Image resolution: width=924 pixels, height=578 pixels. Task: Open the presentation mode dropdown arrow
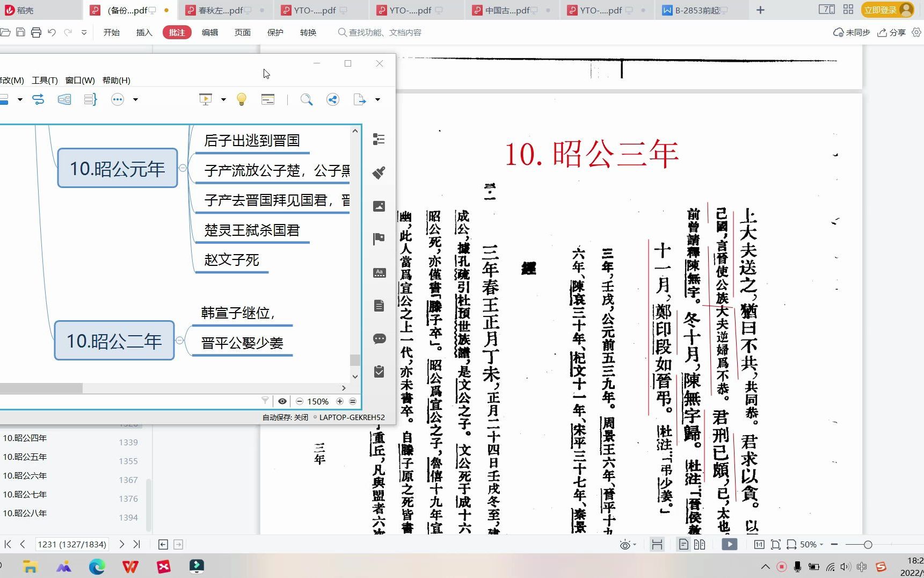click(x=223, y=99)
